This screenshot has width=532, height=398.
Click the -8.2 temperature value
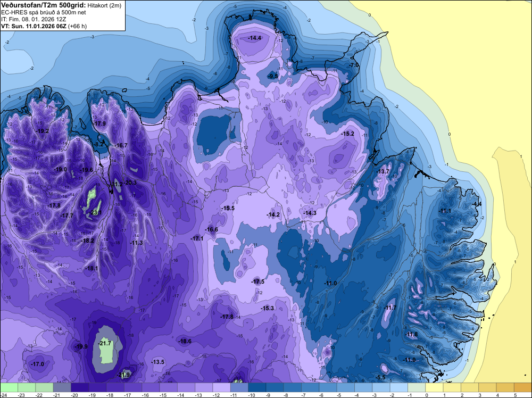[99, 144]
